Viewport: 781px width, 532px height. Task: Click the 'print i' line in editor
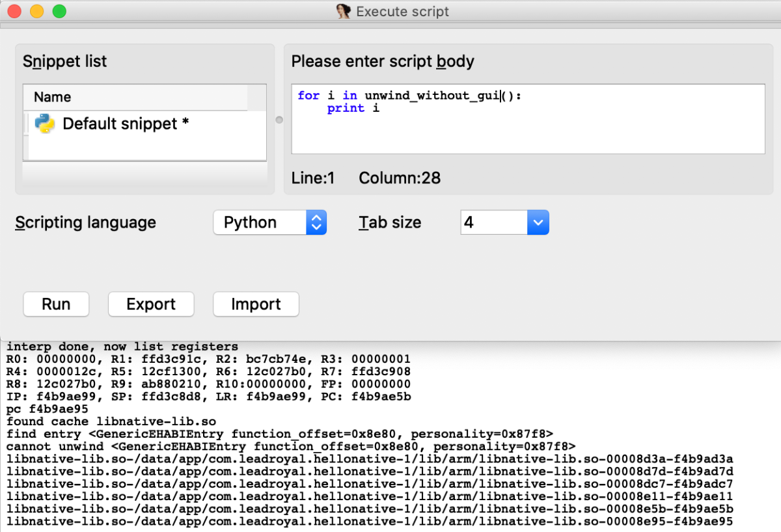[x=353, y=109]
